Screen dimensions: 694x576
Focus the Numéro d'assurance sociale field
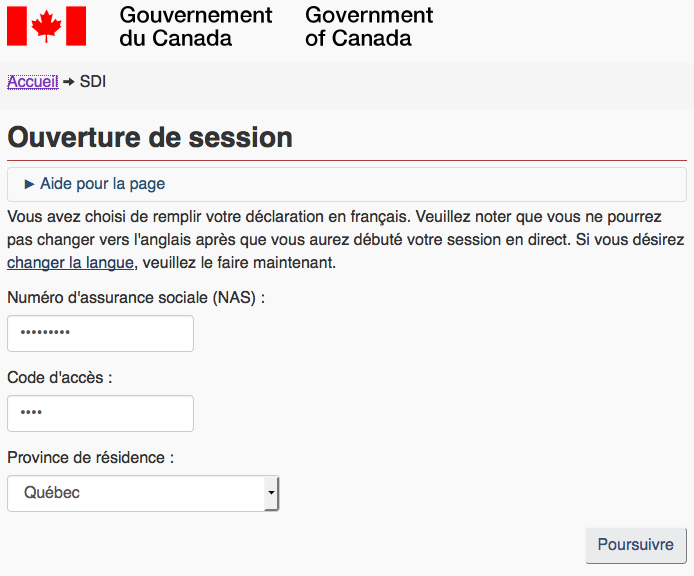tap(100, 334)
